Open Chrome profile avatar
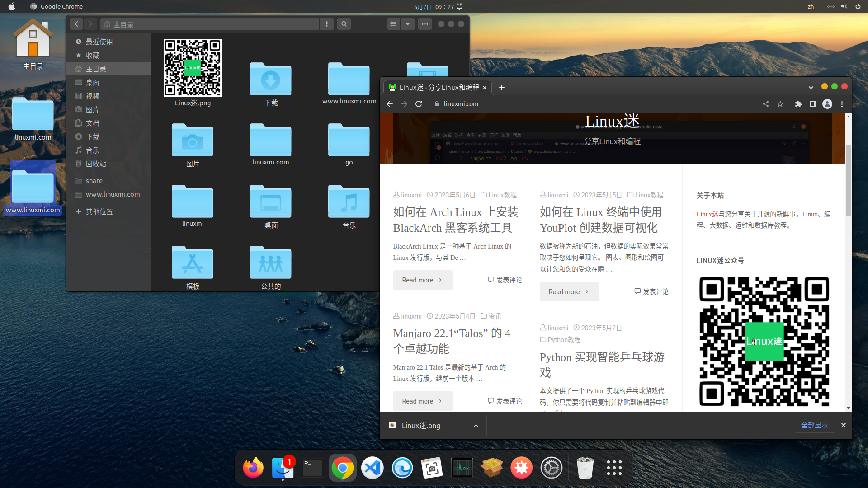The width and height of the screenshot is (868, 488). tap(827, 104)
